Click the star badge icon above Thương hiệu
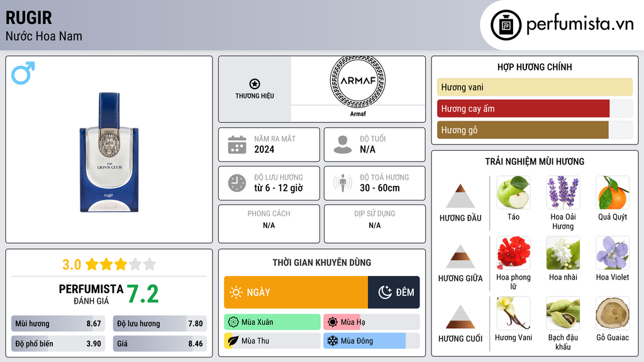Viewport: 644px width, 362px height. pos(254,84)
